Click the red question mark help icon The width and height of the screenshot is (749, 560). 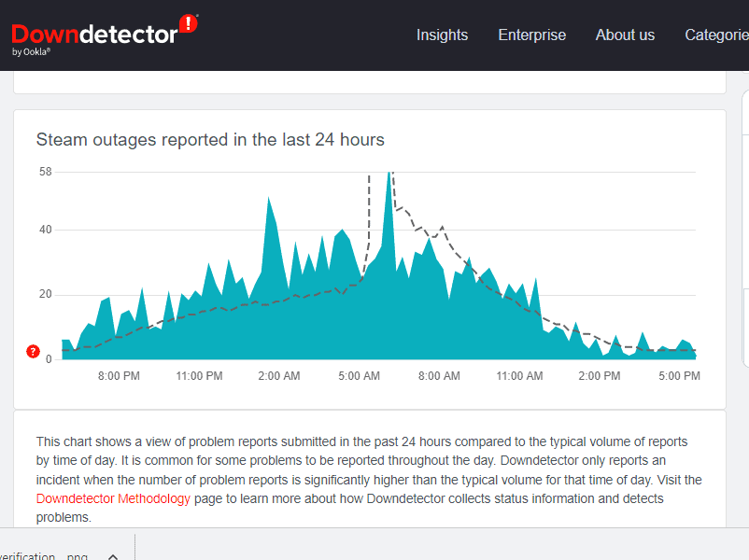tap(33, 352)
